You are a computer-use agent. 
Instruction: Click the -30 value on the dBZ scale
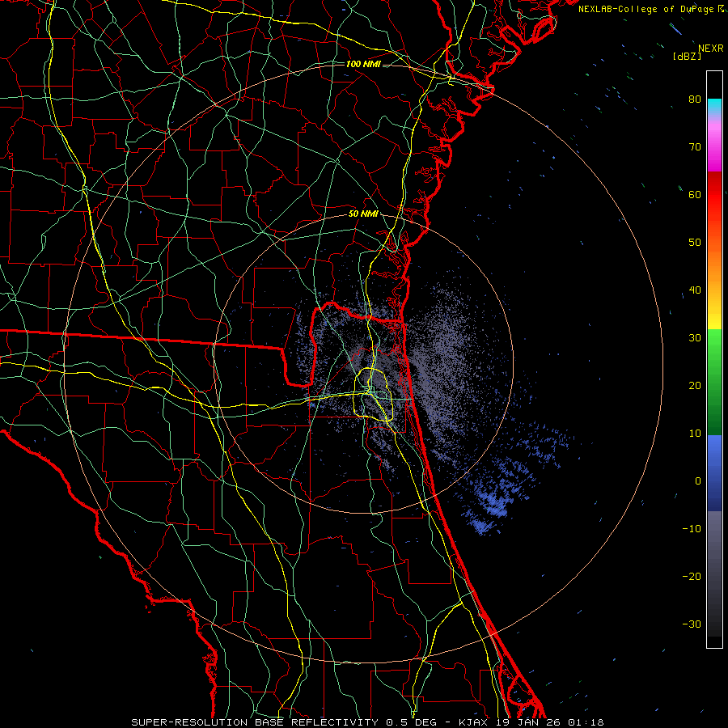692,624
